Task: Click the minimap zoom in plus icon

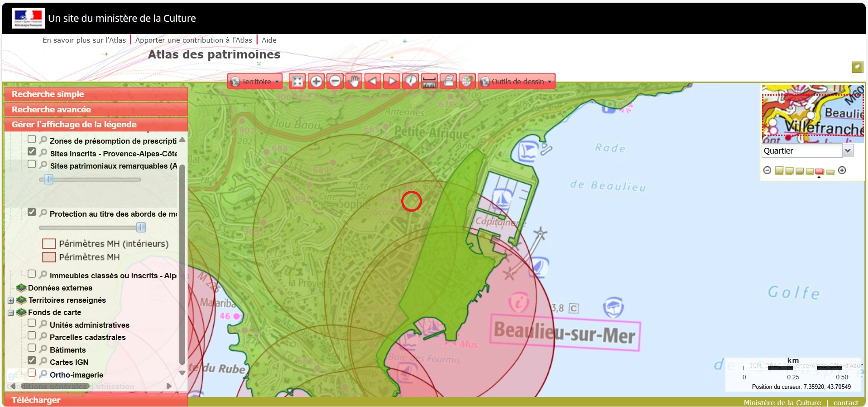Action: tap(842, 170)
